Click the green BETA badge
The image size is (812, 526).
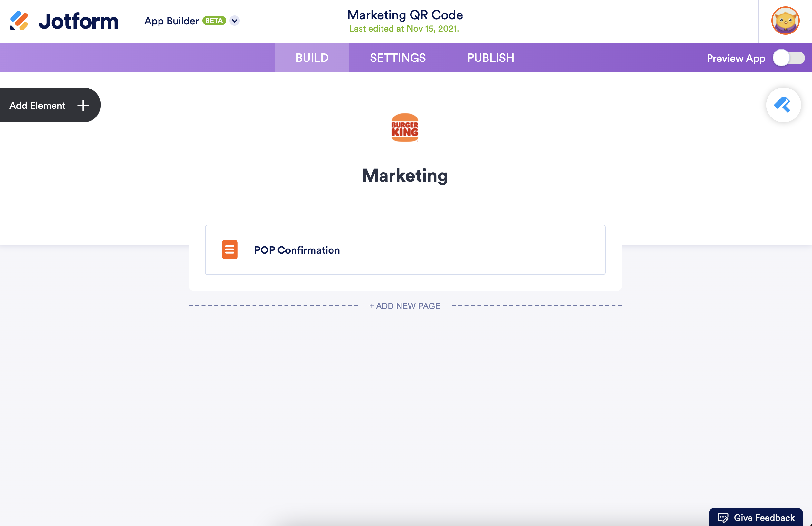[214, 21]
